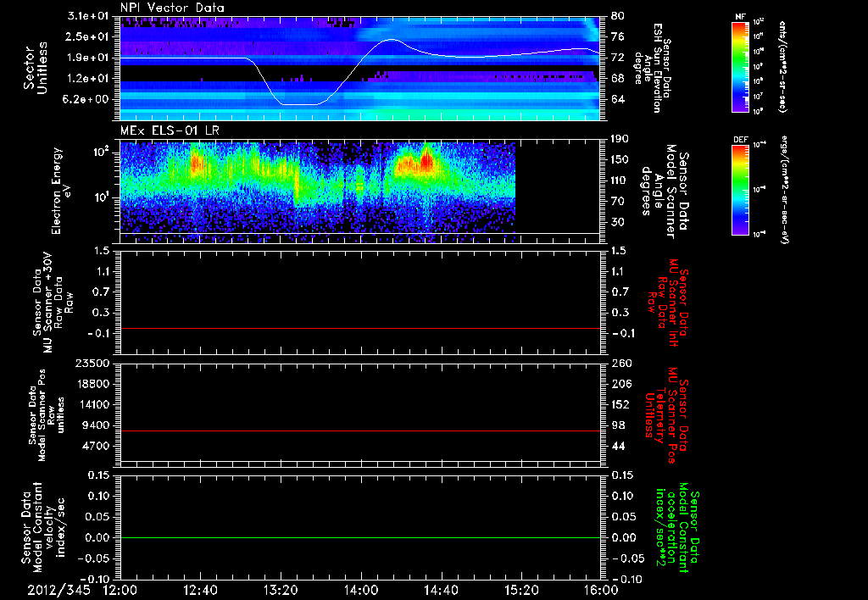Click the 'MU Scanner +30V Raw Data' axis title
The width and height of the screenshot is (868, 600).
coord(53,303)
